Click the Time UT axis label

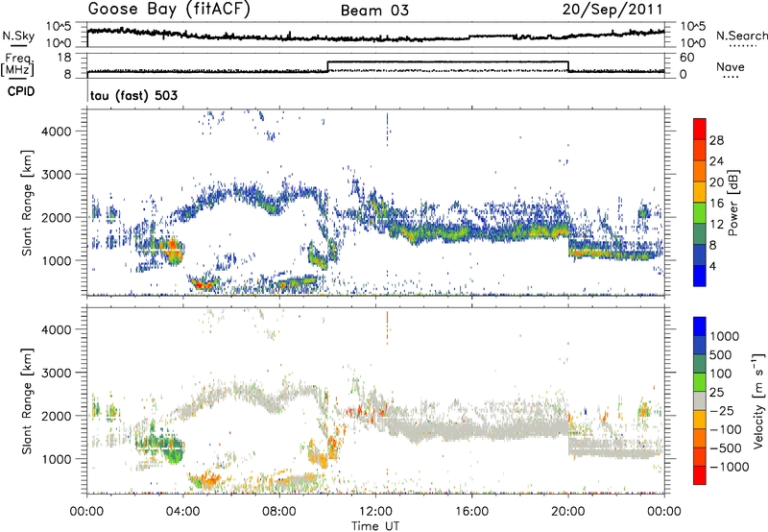[x=375, y=526]
